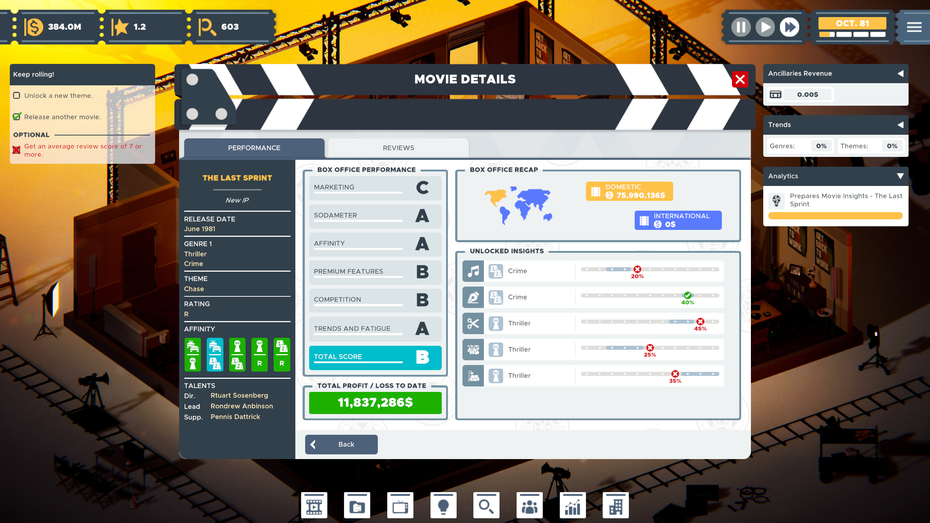Expand the Ancillaries Revenue panel arrow
Screen dimensions: 930x523
[x=900, y=74]
